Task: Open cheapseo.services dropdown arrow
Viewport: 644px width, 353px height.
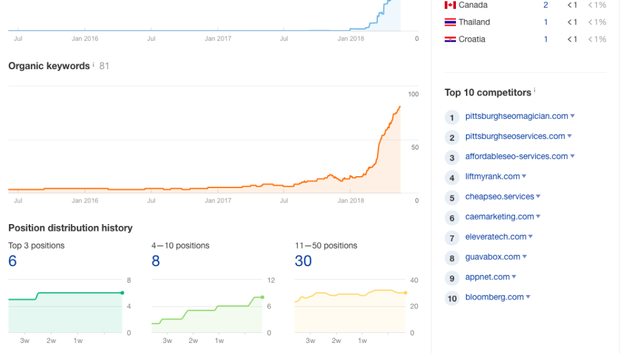Action: (538, 197)
